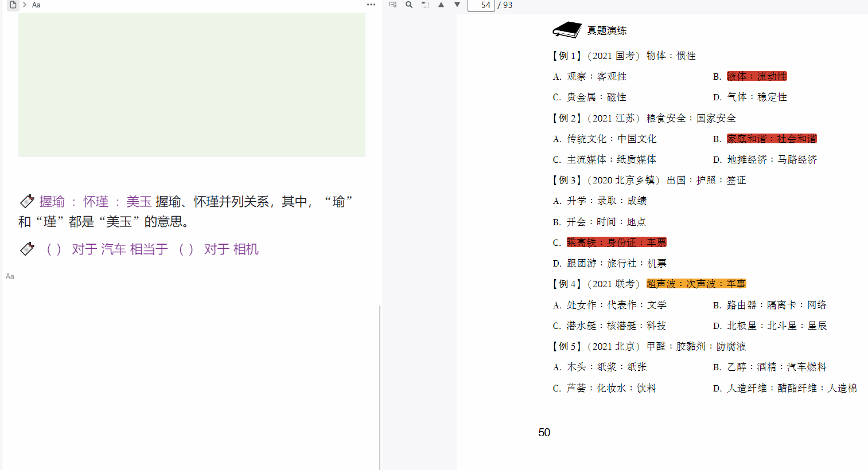Click the green note box in the left pane

192,85
